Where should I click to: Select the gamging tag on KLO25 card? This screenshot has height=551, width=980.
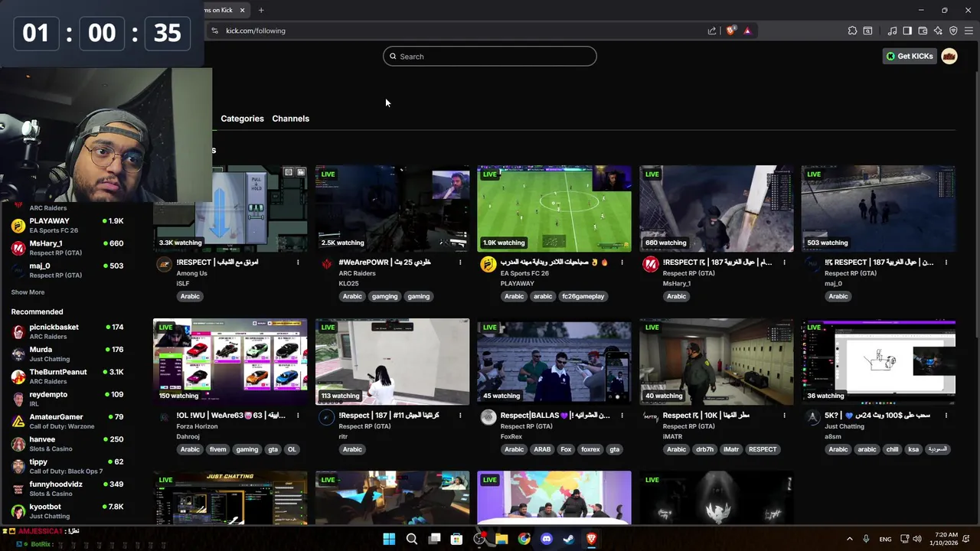[385, 296]
